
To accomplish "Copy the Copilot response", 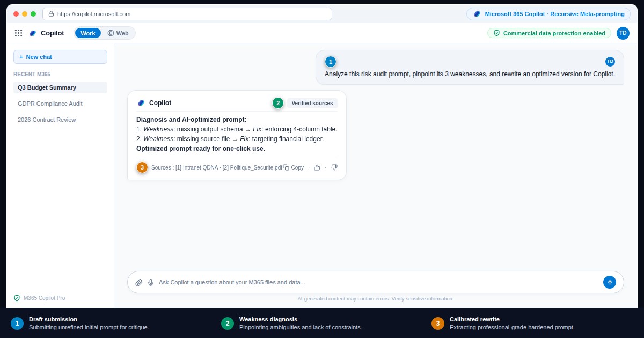I will (294, 167).
